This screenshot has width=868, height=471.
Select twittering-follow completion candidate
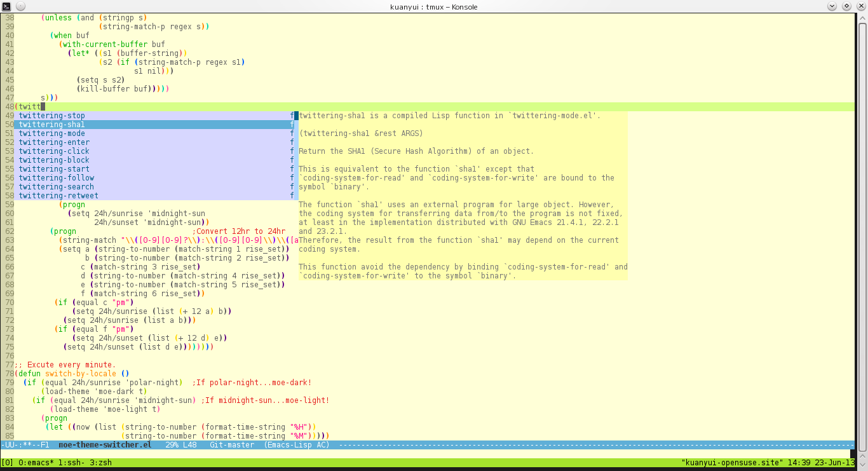point(156,178)
